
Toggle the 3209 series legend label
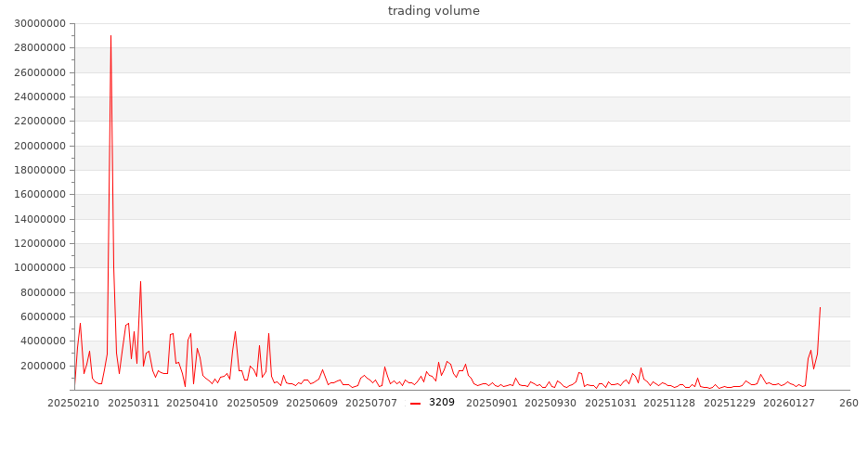tap(442, 403)
